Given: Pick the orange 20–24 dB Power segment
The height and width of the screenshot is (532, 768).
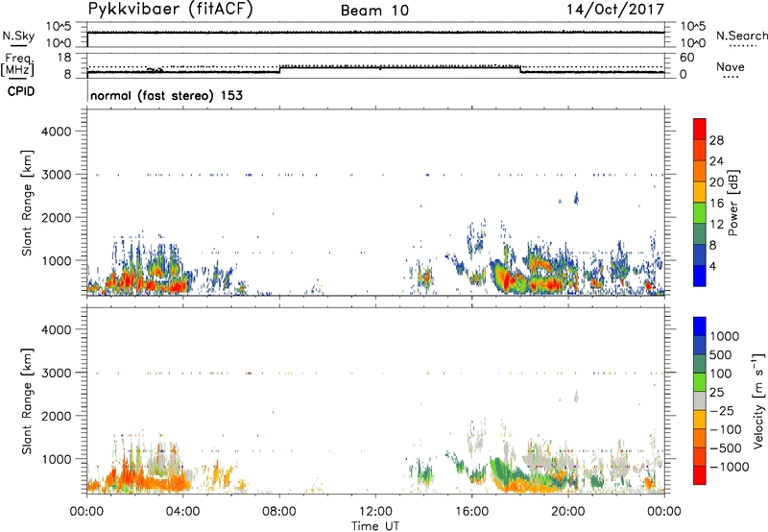Looking at the screenshot, I should click(x=700, y=171).
